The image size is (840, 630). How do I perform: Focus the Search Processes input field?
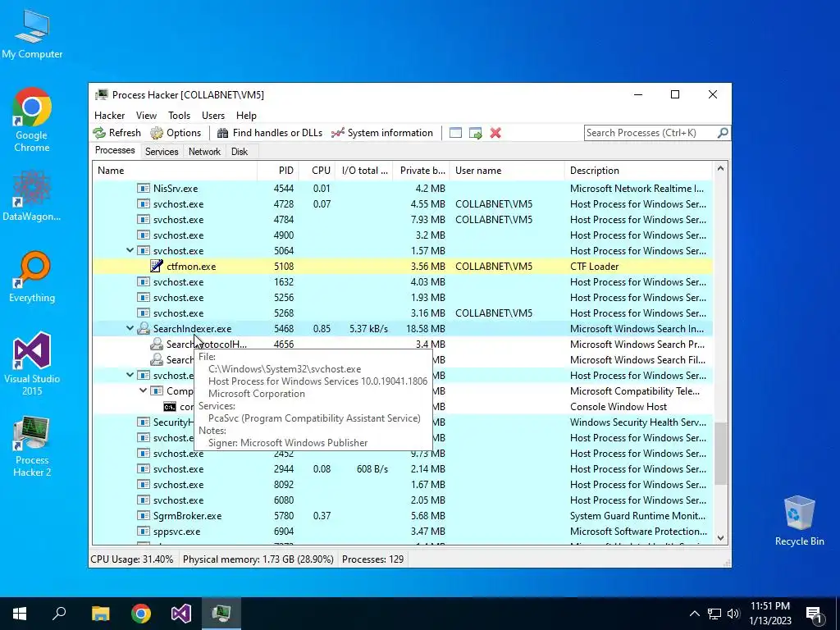[x=651, y=133]
